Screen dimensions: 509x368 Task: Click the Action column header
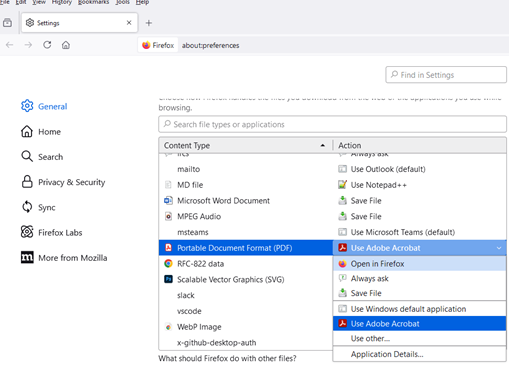(x=420, y=145)
